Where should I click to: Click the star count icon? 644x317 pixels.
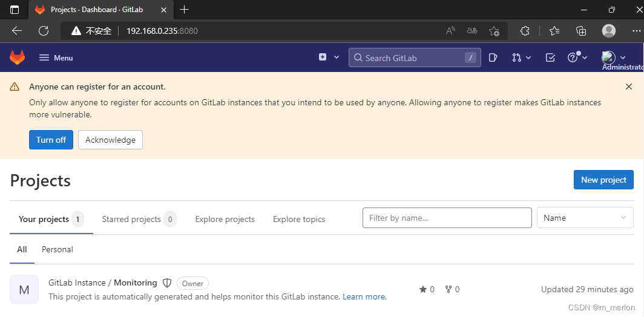[x=423, y=290]
